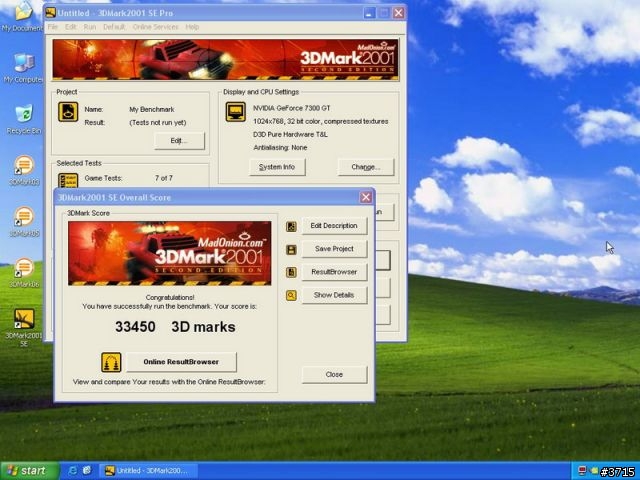Minimize the 3DMark2001 SE Pro window
Screen dimensions: 640x480
[369, 13]
